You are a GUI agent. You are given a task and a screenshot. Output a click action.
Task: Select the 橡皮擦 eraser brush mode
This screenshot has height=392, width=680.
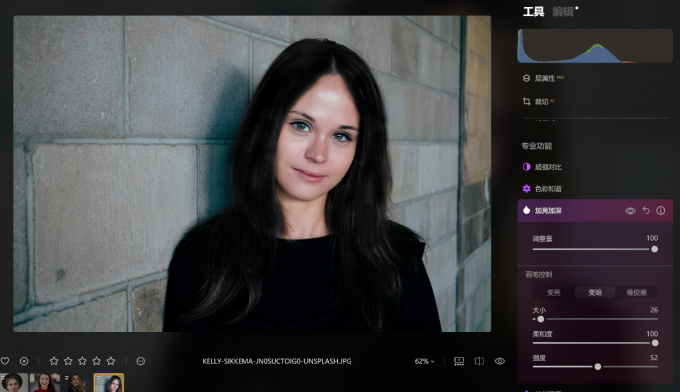(636, 293)
